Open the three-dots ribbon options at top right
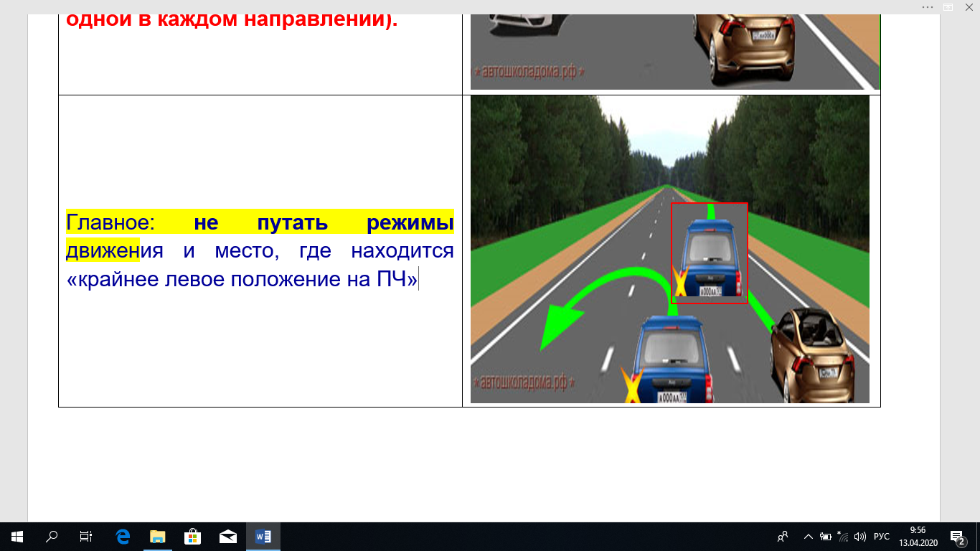The image size is (980, 551). tap(927, 6)
